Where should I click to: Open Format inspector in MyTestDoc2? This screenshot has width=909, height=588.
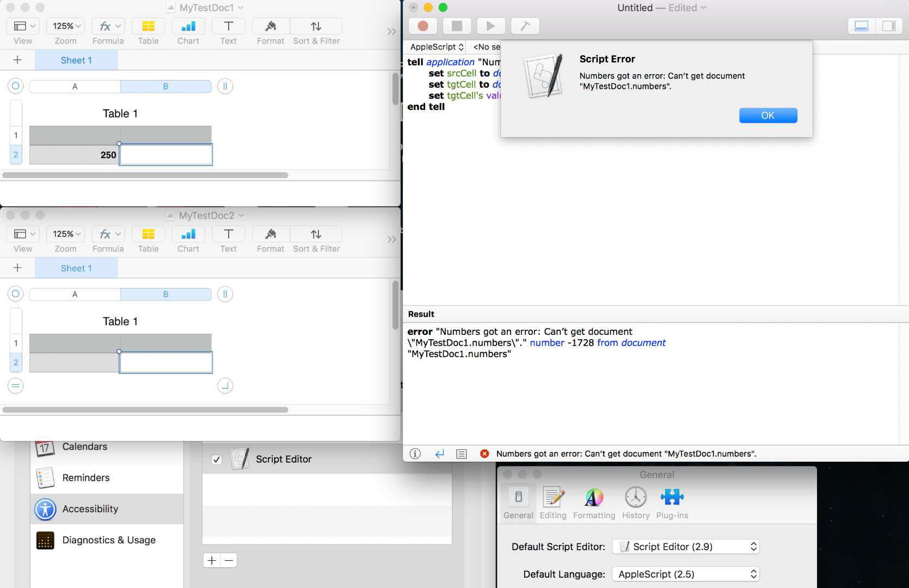(271, 234)
